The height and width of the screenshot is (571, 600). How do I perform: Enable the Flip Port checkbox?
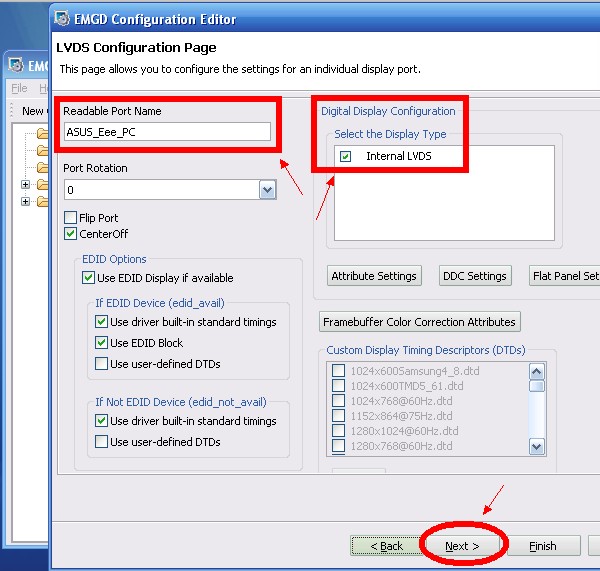coord(70,218)
